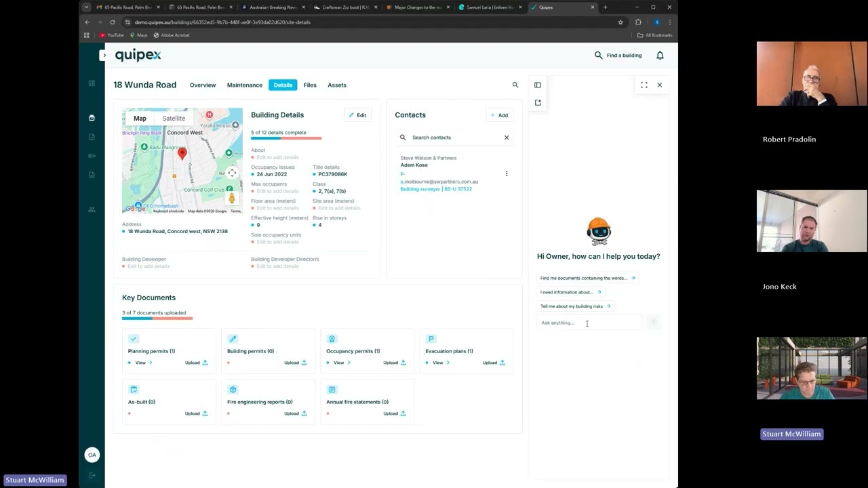Click the As-built clipboard icon
The height and width of the screenshot is (488, 868).
(x=134, y=390)
